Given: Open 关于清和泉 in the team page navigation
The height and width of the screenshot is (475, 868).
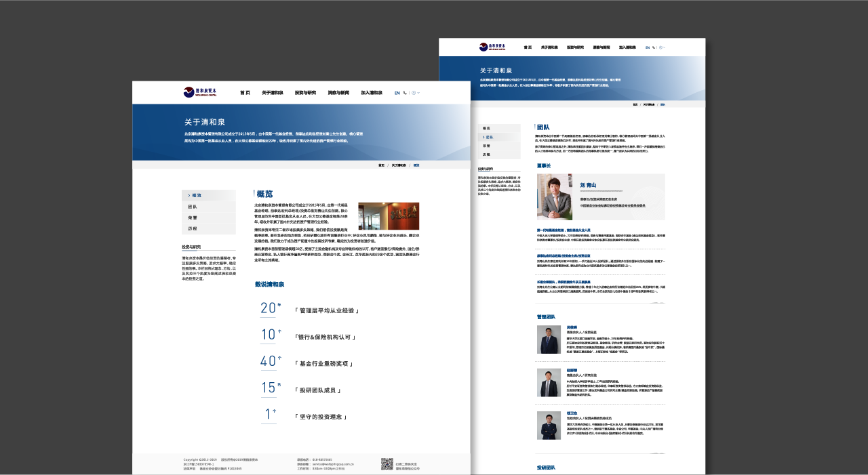Looking at the screenshot, I should [x=550, y=47].
